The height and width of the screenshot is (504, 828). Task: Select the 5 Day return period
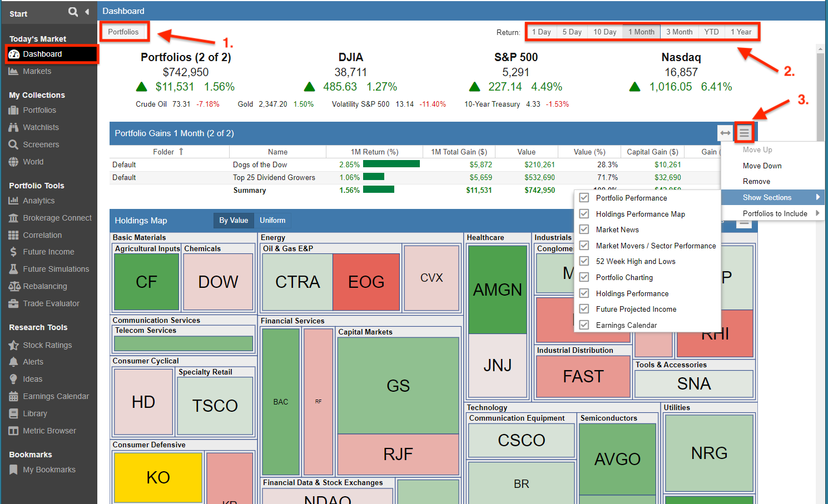572,32
